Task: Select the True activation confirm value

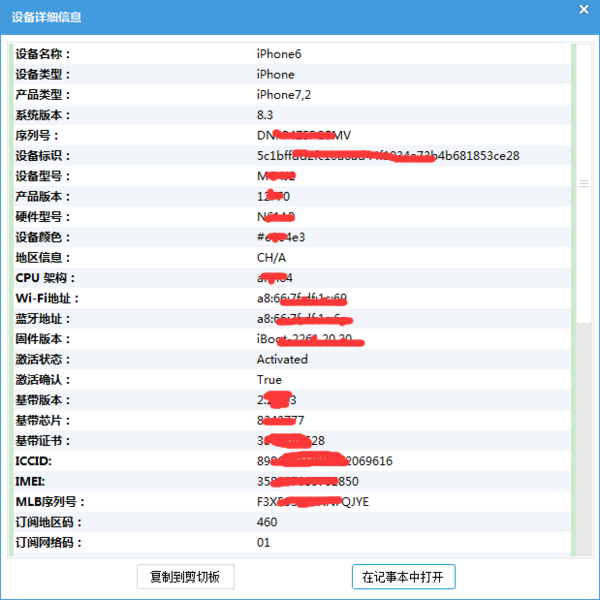Action: point(269,380)
